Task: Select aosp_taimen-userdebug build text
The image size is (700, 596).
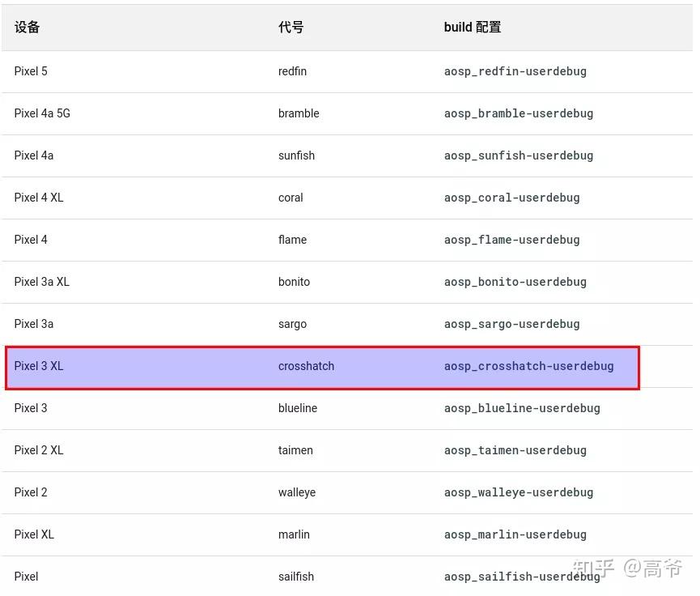Action: pyautogui.click(x=515, y=450)
